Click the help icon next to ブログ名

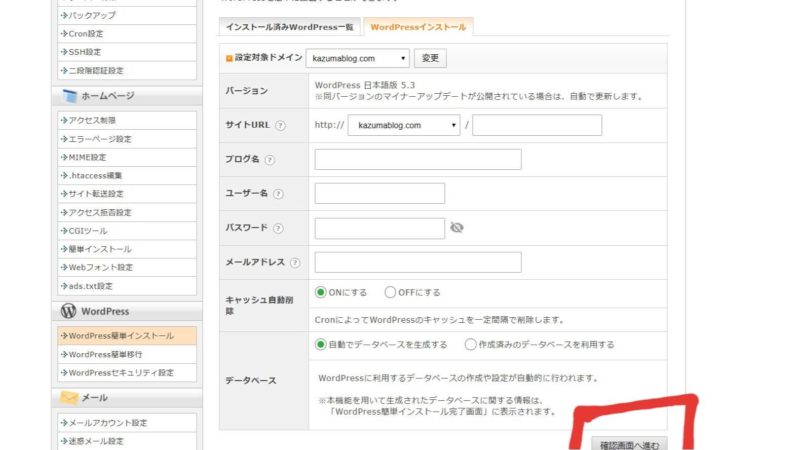[269, 160]
